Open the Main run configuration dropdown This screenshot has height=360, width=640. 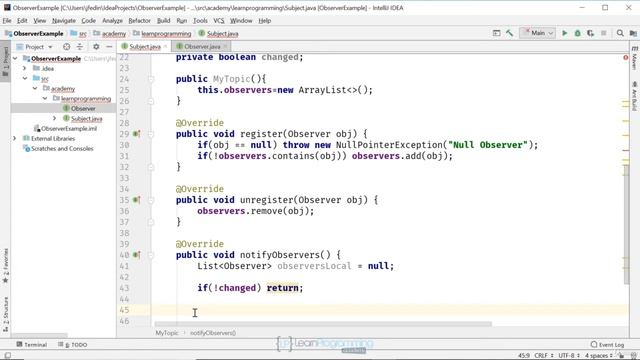(538, 33)
